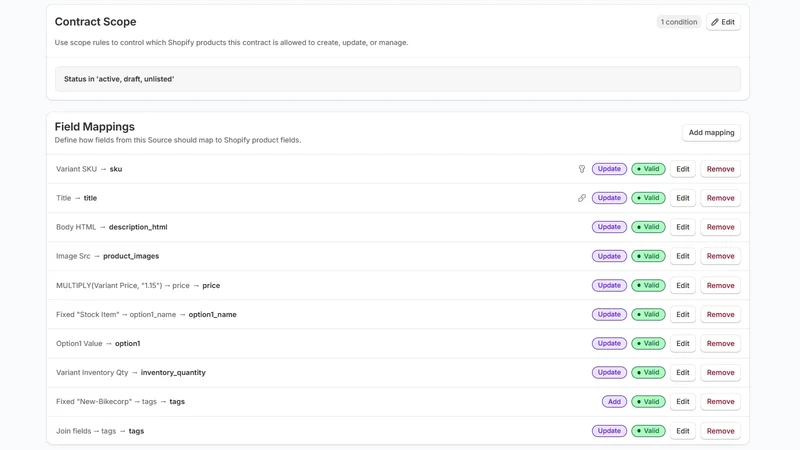Remove the MULTIPLY Variant Price mapping
This screenshot has height=450, width=800.
point(720,286)
